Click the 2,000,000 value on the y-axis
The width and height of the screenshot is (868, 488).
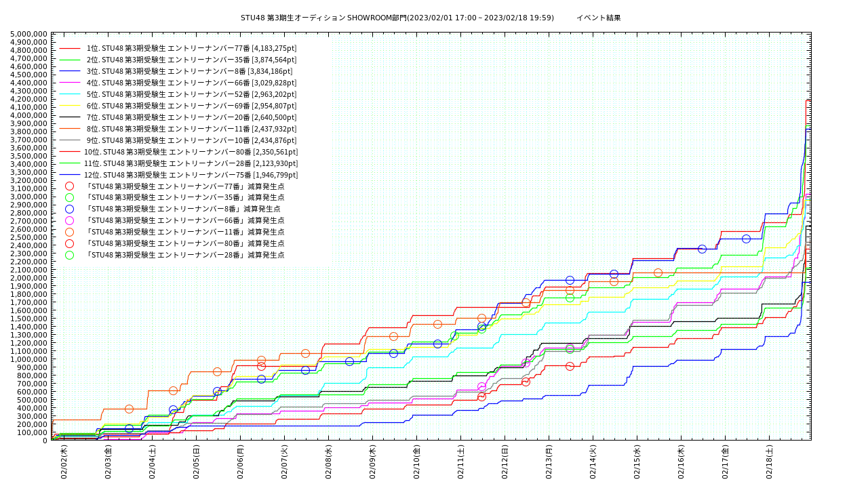(x=29, y=278)
